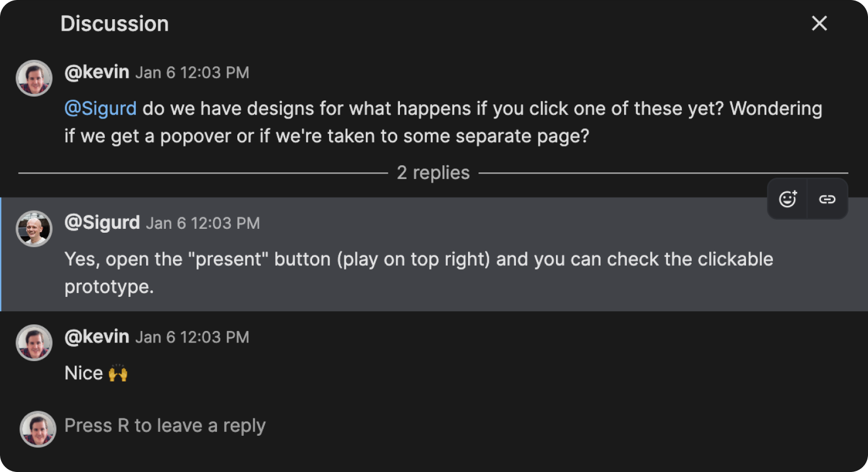
Task: Click the "Discussion" panel title
Action: [114, 24]
